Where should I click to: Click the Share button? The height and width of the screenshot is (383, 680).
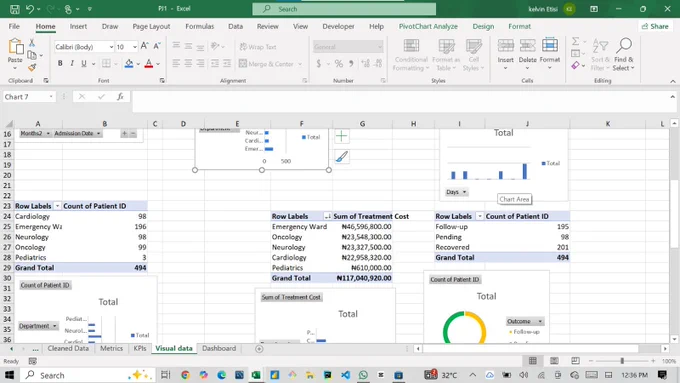(655, 26)
